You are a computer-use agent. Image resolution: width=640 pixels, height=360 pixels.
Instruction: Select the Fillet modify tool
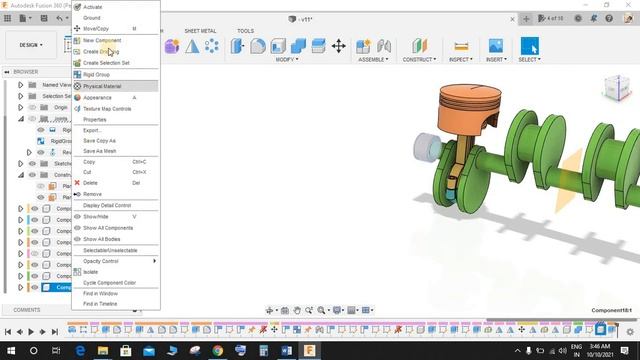[x=258, y=46]
